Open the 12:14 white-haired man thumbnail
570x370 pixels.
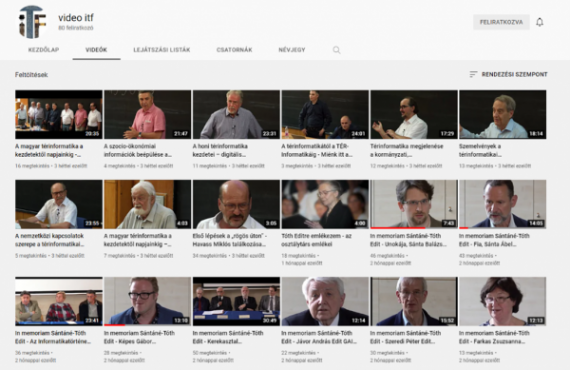click(x=325, y=301)
